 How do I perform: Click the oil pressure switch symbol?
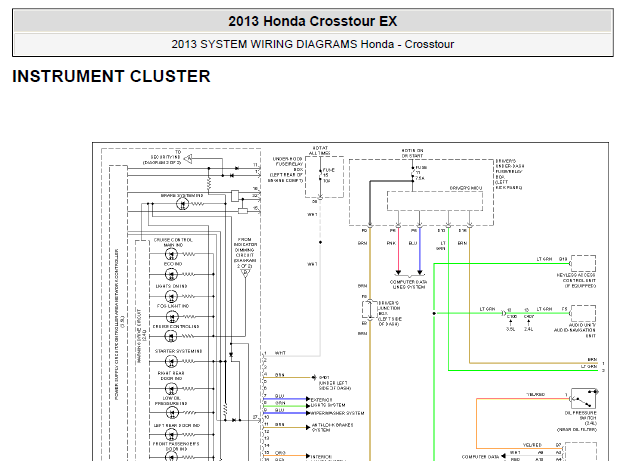[x=583, y=398]
